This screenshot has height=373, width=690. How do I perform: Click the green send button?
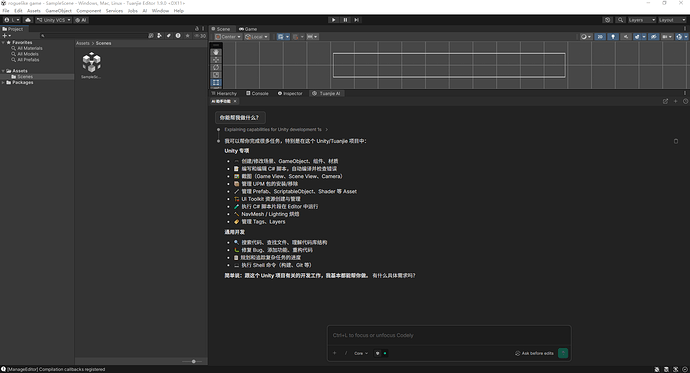[x=563, y=353]
